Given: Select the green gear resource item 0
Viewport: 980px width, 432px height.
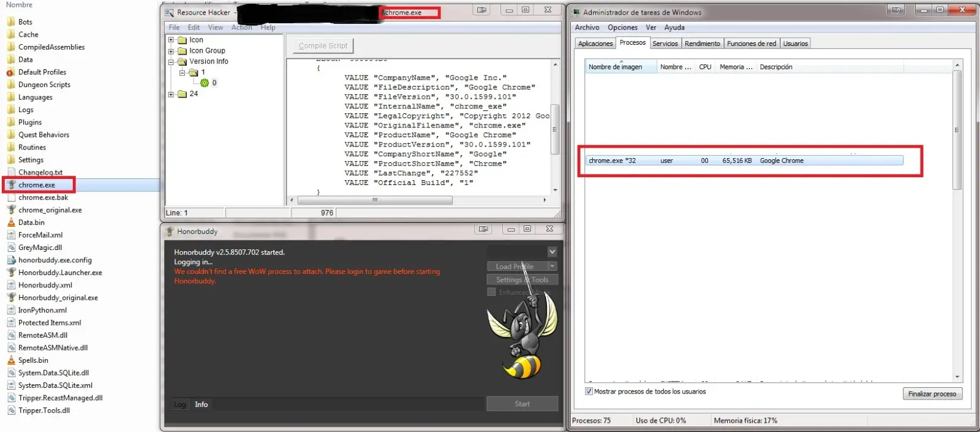Looking at the screenshot, I should [205, 83].
